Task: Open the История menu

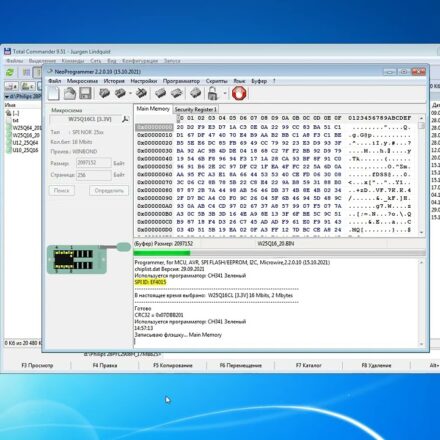Action: 114,81
